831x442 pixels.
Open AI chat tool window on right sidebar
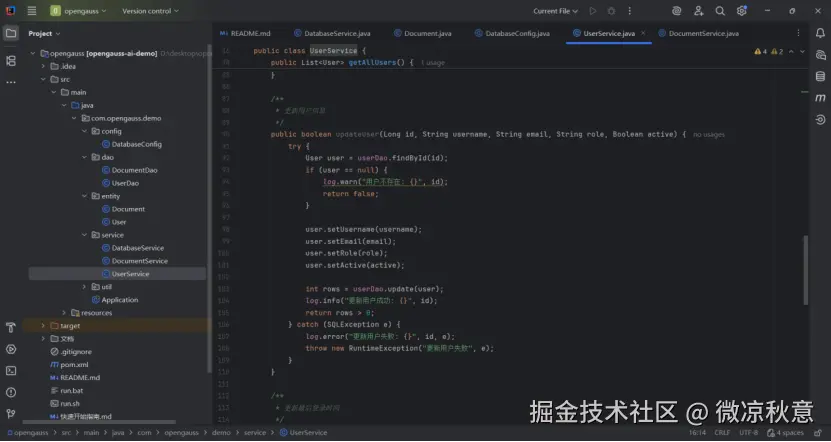[x=820, y=55]
